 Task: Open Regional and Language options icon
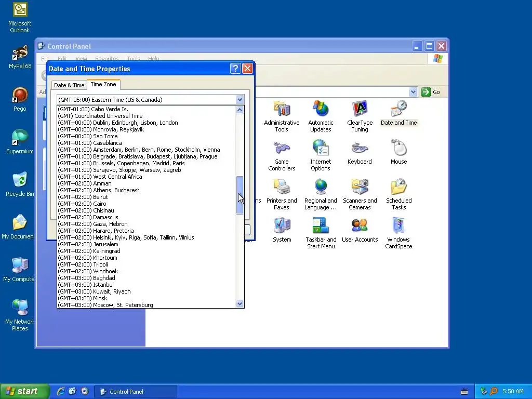point(321,194)
